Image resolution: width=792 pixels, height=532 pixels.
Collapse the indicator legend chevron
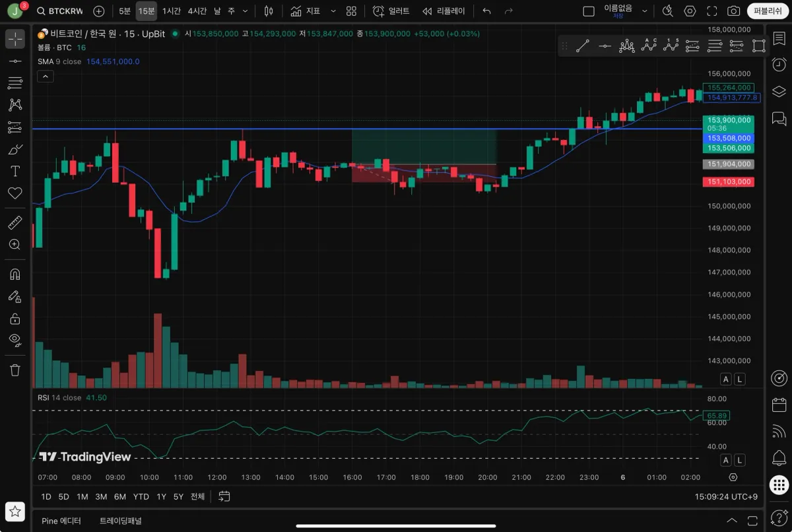tap(45, 77)
